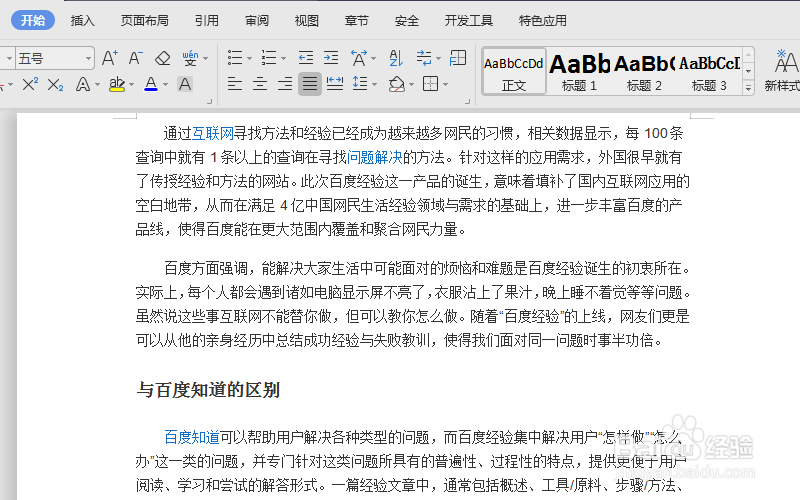The height and width of the screenshot is (500, 800).
Task: Open the 安全 tab
Action: [x=407, y=20]
